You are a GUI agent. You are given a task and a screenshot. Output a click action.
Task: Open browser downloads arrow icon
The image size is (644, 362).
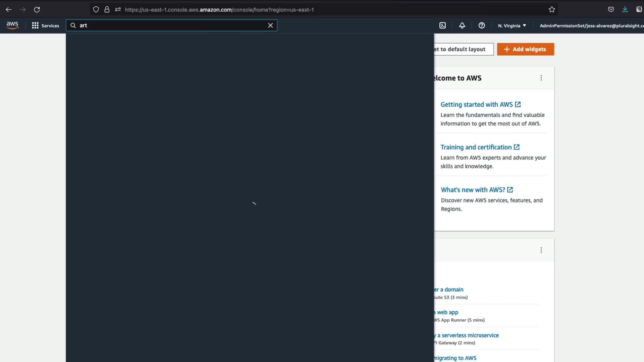coord(625,10)
